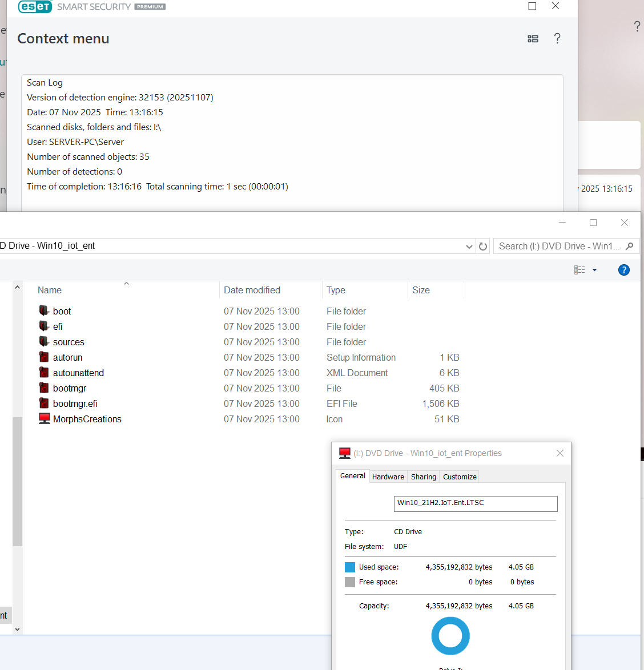The width and height of the screenshot is (644, 670).
Task: Click the gray Free space swatch
Action: click(350, 582)
